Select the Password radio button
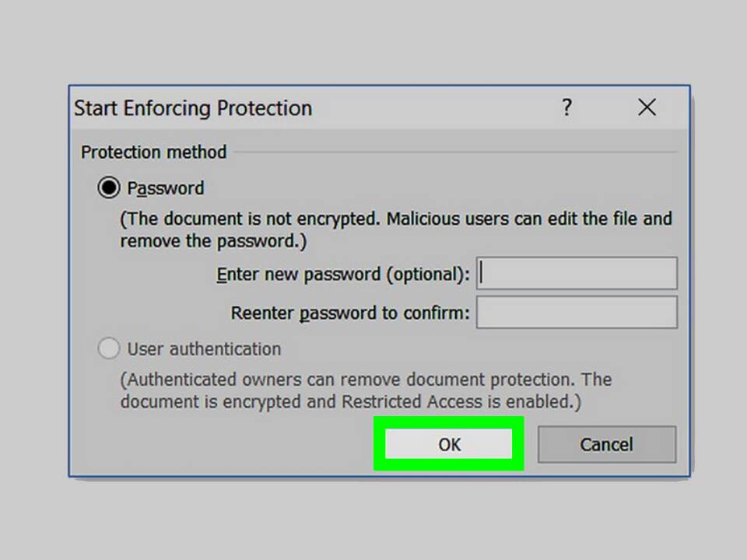The height and width of the screenshot is (560, 747). tap(109, 188)
